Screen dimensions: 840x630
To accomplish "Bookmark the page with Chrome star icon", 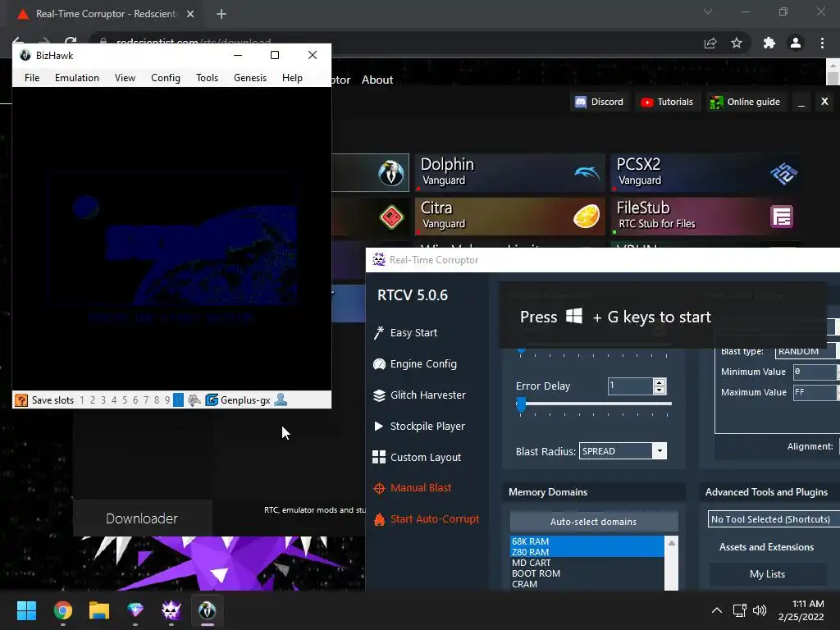I will [737, 43].
